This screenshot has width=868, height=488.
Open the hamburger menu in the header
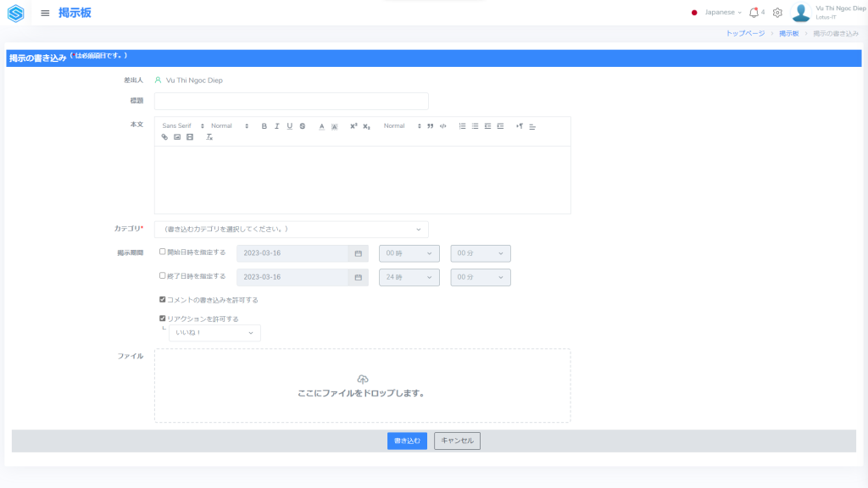tap(45, 13)
